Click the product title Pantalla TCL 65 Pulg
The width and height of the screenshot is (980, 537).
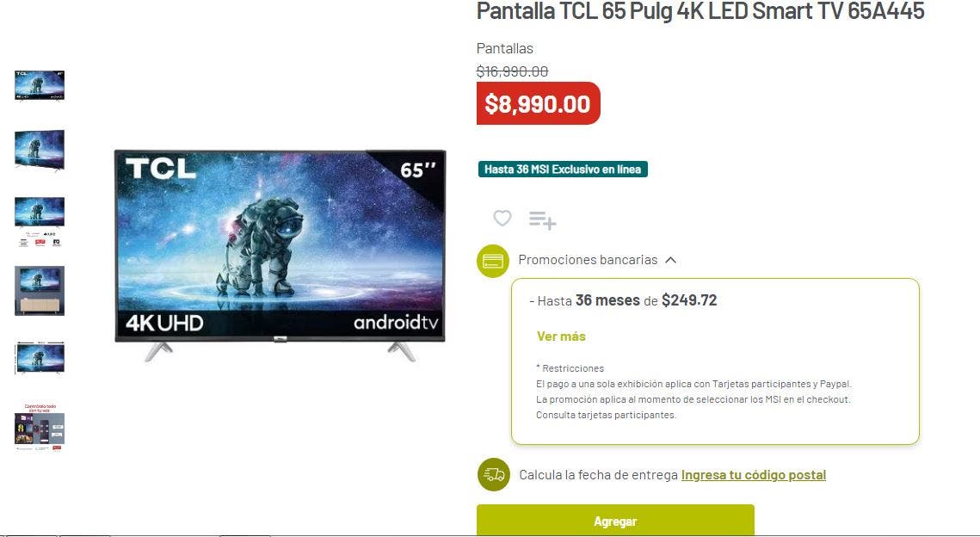(x=700, y=11)
